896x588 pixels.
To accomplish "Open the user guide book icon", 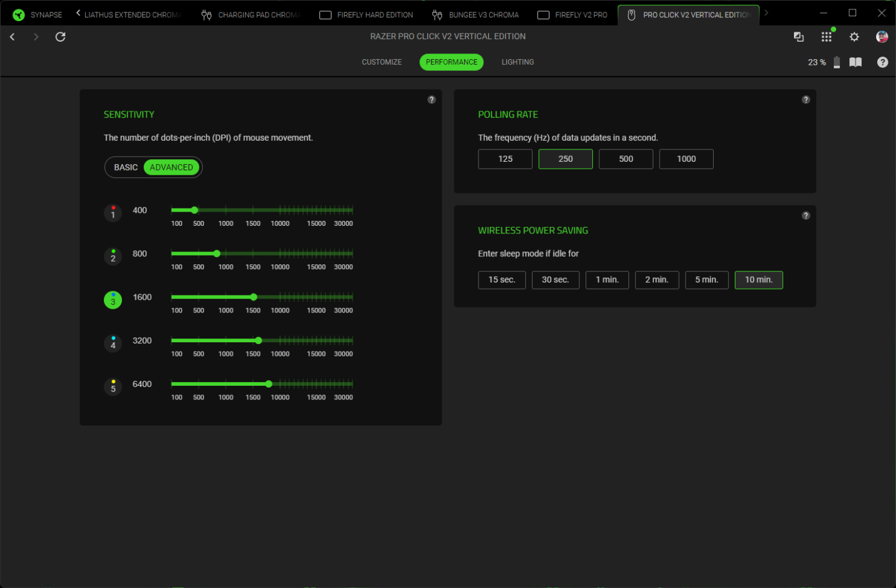I will (856, 62).
